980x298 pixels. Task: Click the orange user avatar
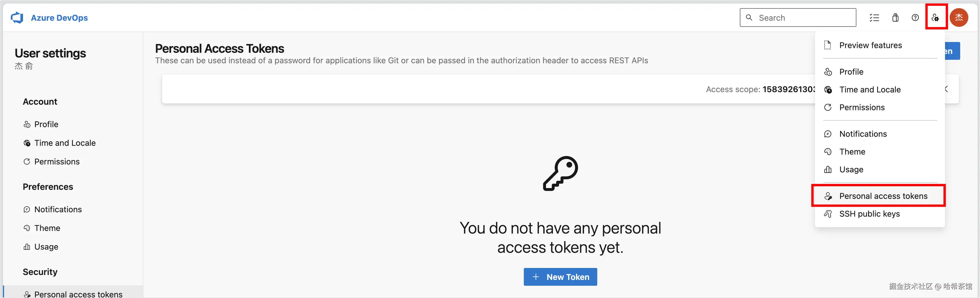tap(959, 17)
